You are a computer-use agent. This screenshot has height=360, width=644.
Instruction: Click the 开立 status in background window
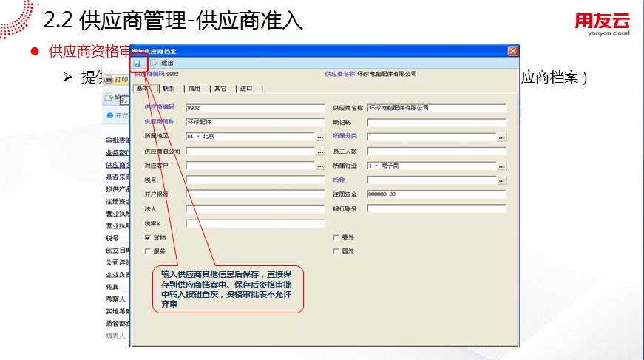[118, 116]
